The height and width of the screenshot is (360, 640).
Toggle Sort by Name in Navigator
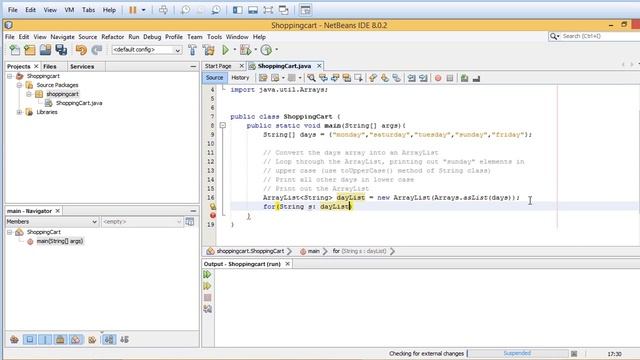(x=109, y=339)
